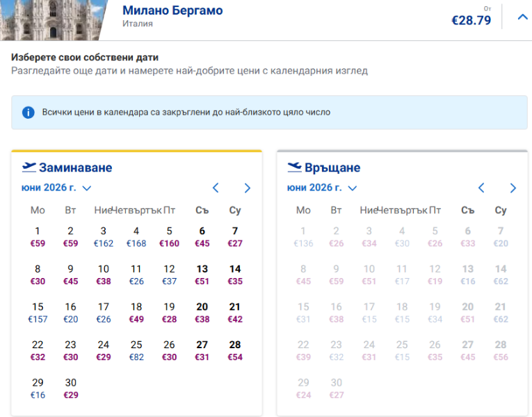Click the Milan cathedral thumbnail image
Viewport: 532px width, 417px height.
(54, 20)
